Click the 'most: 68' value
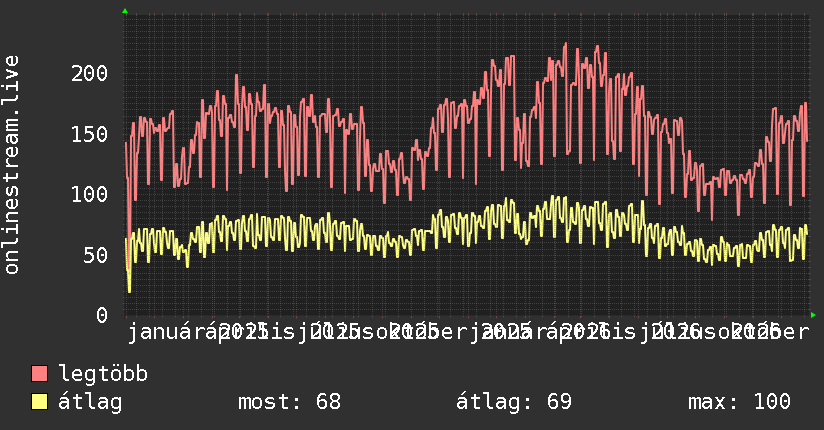824x430 pixels. point(290,402)
